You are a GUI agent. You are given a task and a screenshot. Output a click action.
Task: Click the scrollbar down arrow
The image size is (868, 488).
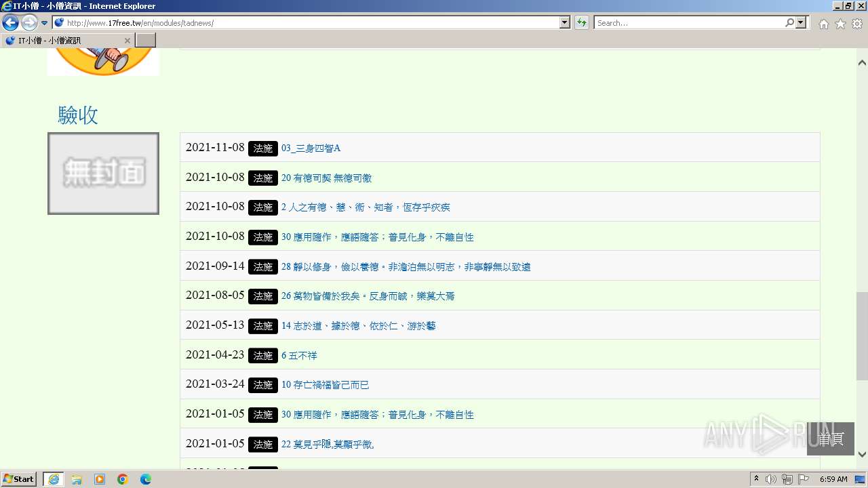point(862,455)
